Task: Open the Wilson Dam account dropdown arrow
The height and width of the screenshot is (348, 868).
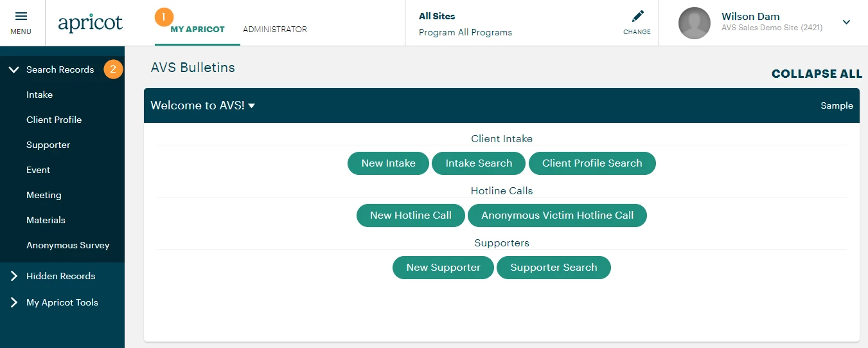Action: [846, 23]
